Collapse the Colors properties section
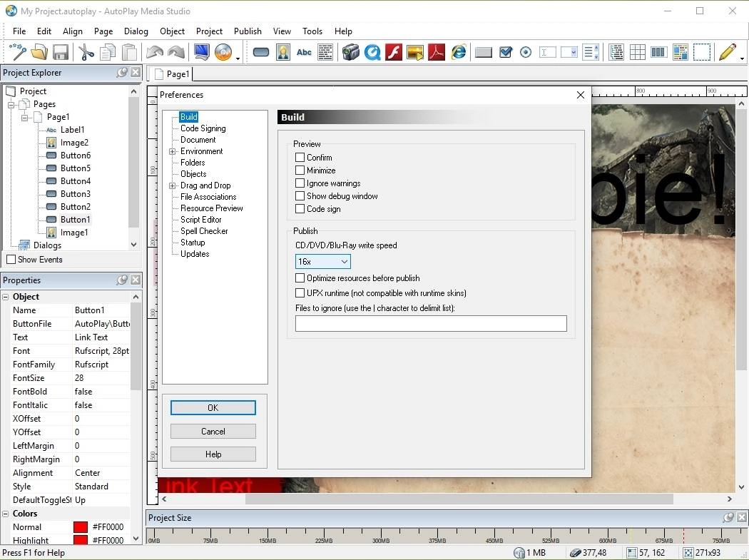The image size is (749, 560). point(6,514)
